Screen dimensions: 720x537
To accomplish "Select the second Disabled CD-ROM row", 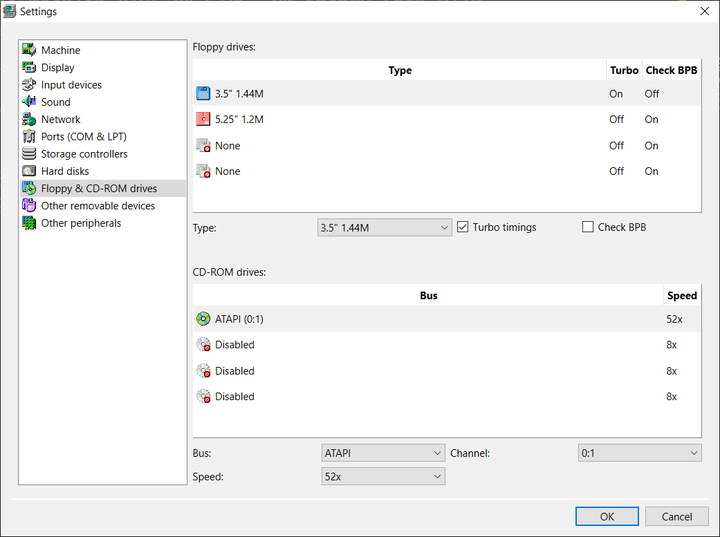I will 235,371.
